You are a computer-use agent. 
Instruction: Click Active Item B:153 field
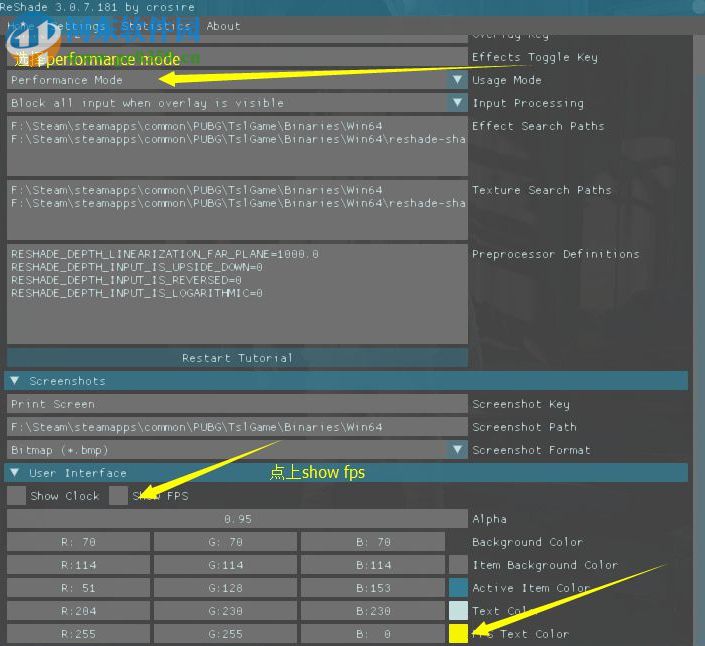pyautogui.click(x=373, y=588)
